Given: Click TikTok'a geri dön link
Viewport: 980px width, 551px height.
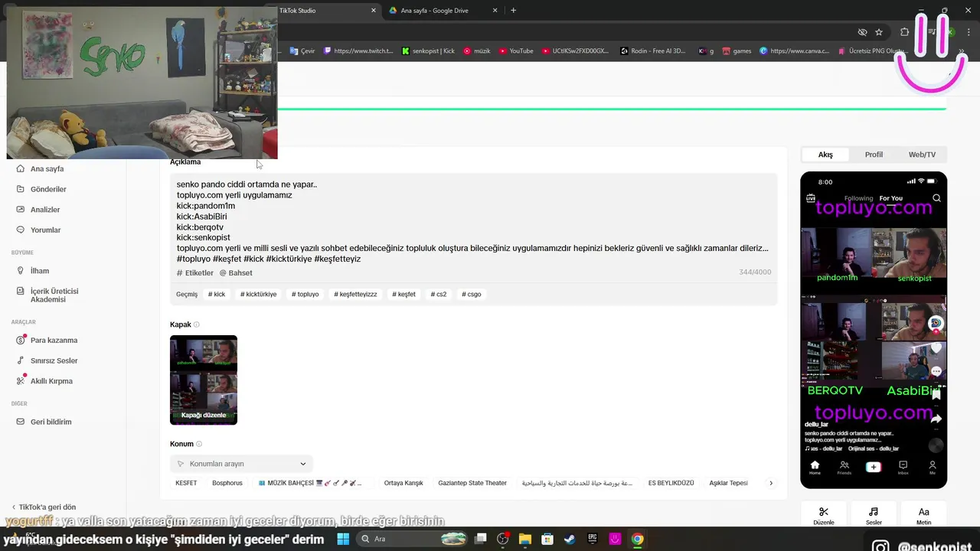Looking at the screenshot, I should click(44, 507).
